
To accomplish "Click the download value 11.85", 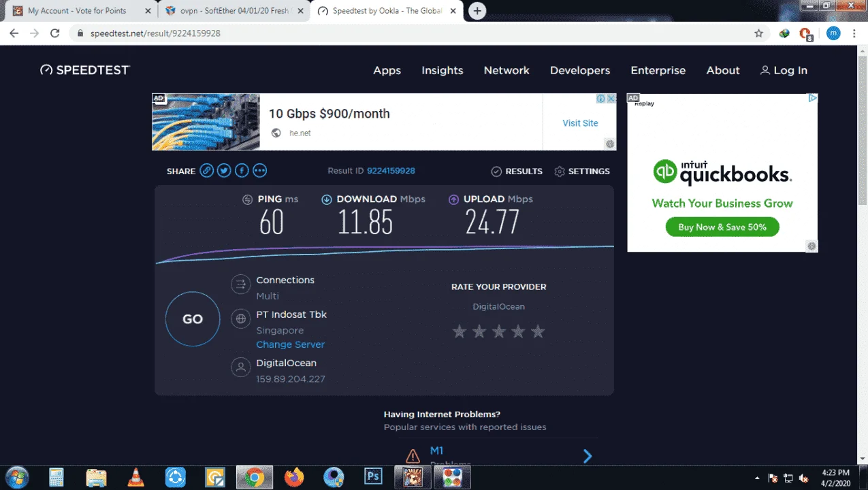I will (x=366, y=223).
